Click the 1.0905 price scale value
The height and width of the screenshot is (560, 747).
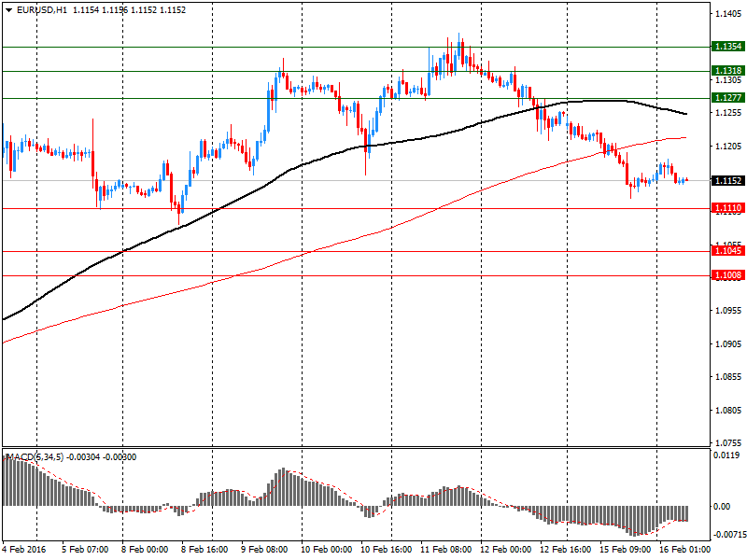pos(728,343)
